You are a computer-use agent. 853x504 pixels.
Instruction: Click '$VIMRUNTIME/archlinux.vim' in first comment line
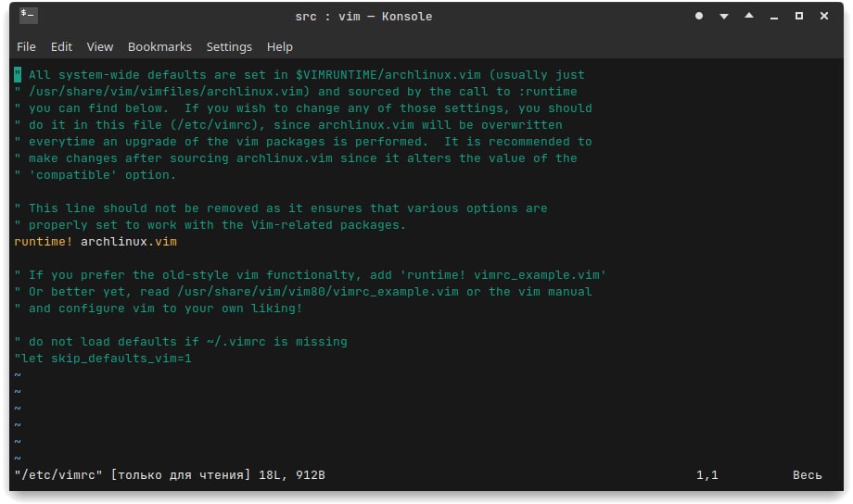388,74
